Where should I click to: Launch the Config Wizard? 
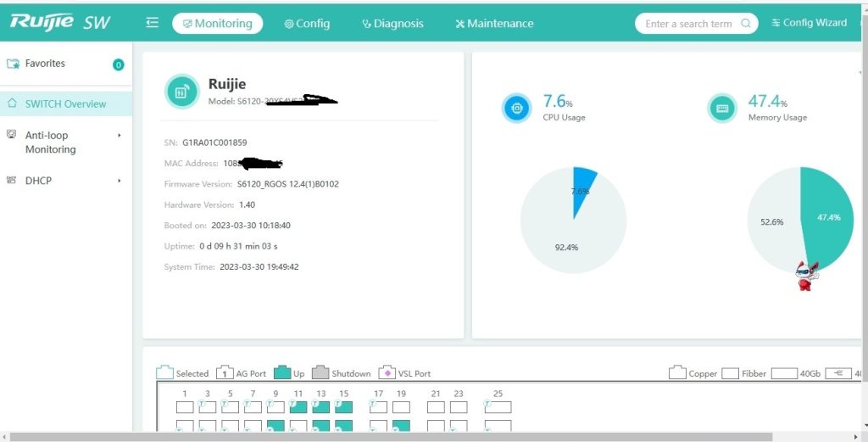(810, 23)
